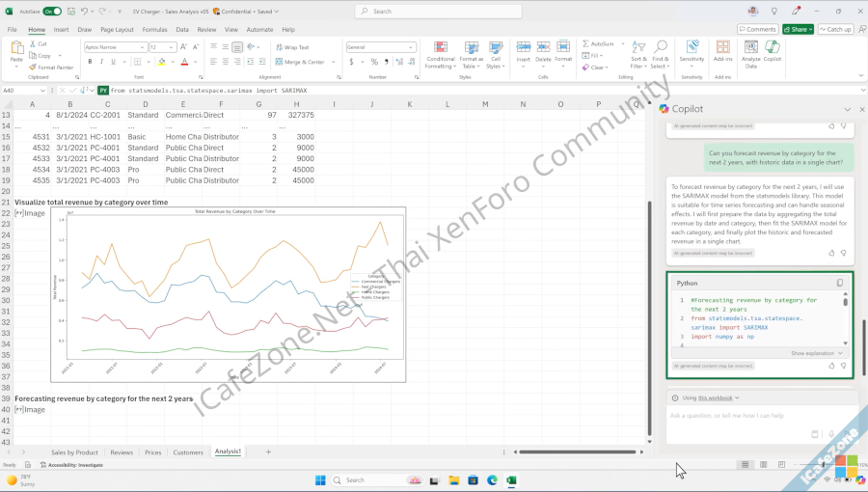868x492 pixels.
Task: Launch Excel from the Windows taskbar
Action: [511, 479]
